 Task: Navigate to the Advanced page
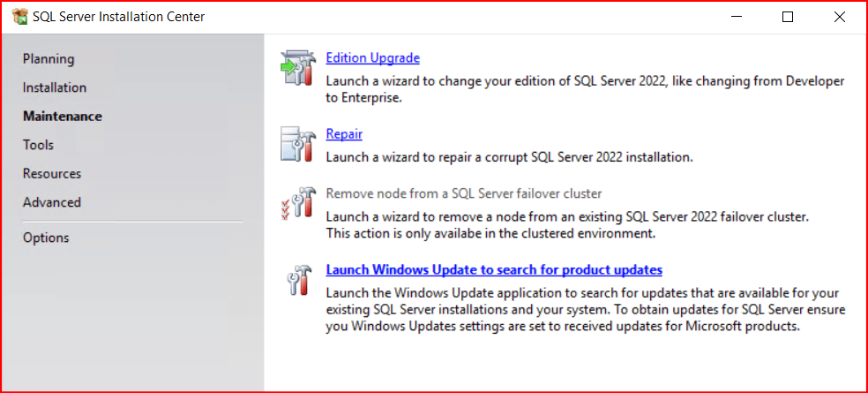click(52, 202)
